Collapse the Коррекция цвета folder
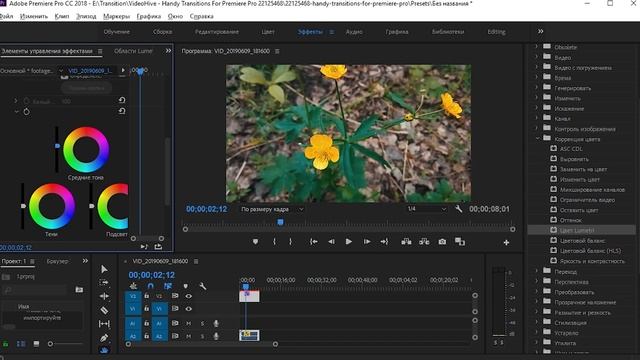The image size is (640, 360). 538,139
